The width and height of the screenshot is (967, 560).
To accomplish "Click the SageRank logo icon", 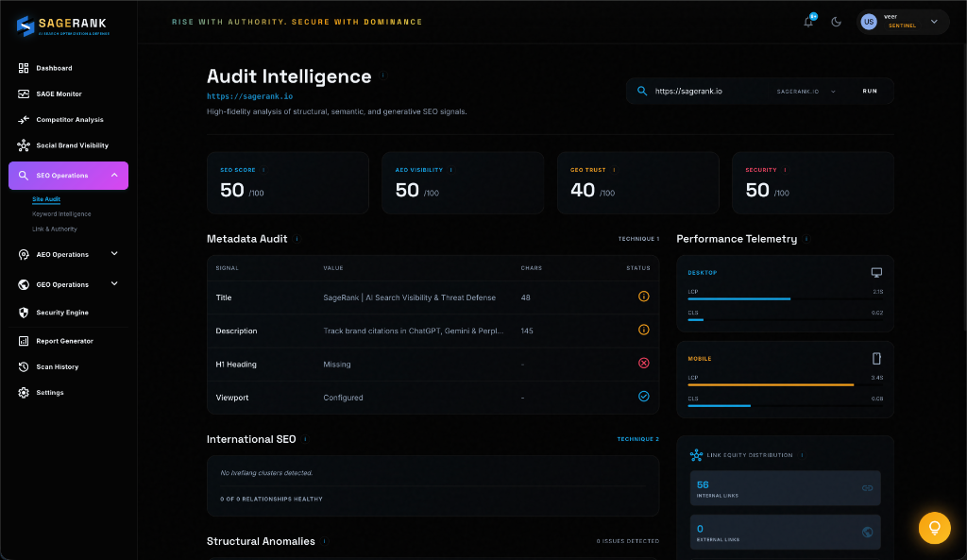I will (x=25, y=25).
